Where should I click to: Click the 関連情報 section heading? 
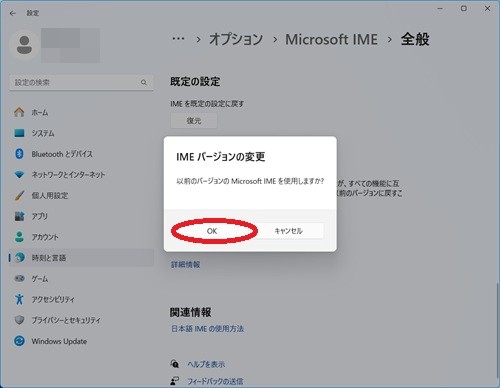pos(190,312)
